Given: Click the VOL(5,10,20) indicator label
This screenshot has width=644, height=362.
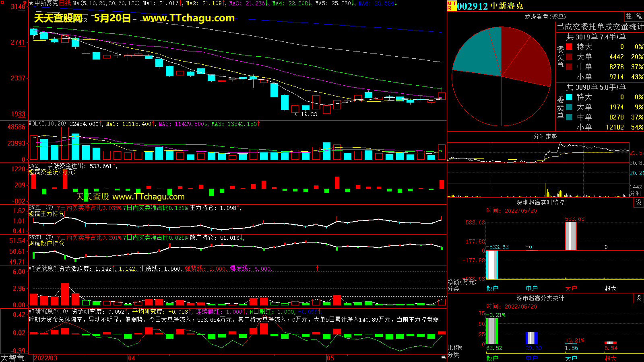Looking at the screenshot, I should (47, 124).
